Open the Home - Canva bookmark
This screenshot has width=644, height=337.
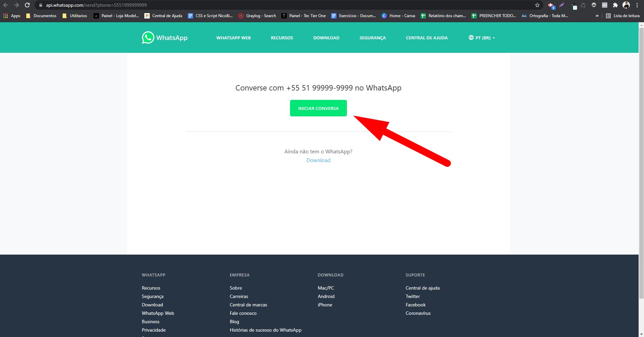tap(398, 16)
